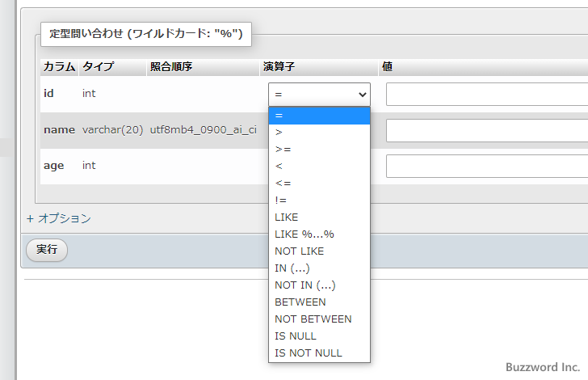Choose the LIKE operator option

tap(319, 217)
